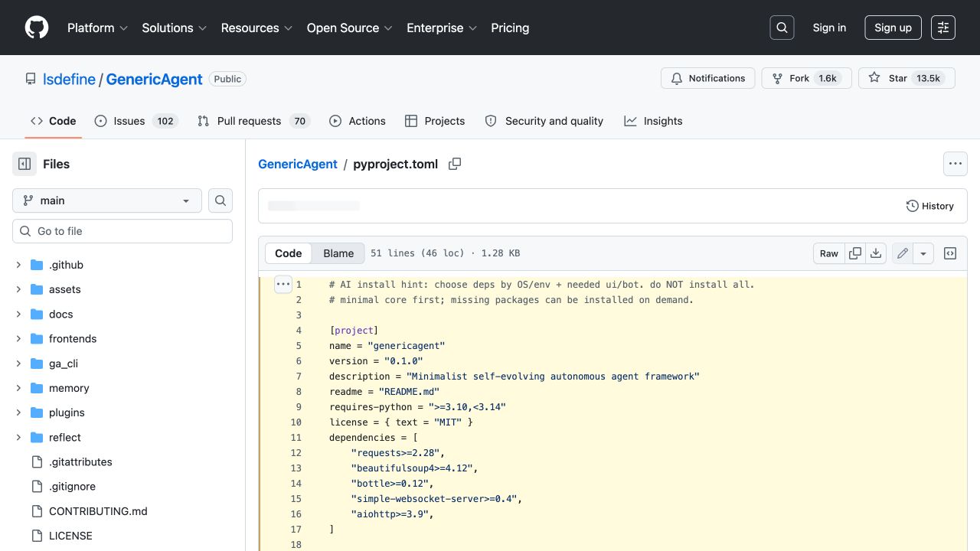980x551 pixels.
Task: Copy raw file contents icon
Action: click(855, 253)
